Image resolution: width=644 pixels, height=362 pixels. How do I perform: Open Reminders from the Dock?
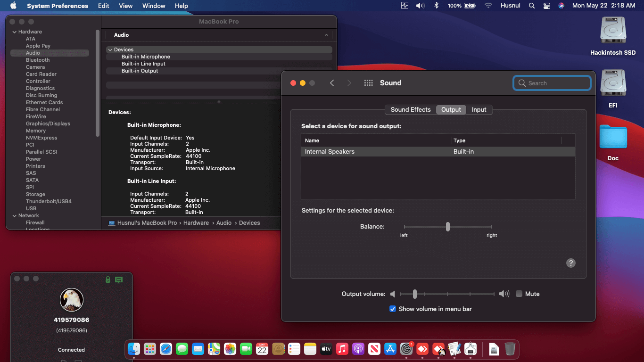(x=294, y=349)
